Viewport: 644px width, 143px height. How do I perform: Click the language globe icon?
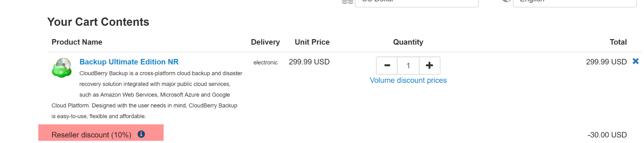(506, 1)
